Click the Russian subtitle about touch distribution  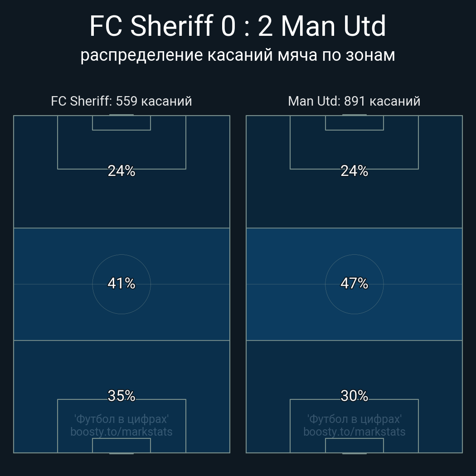[x=238, y=56]
